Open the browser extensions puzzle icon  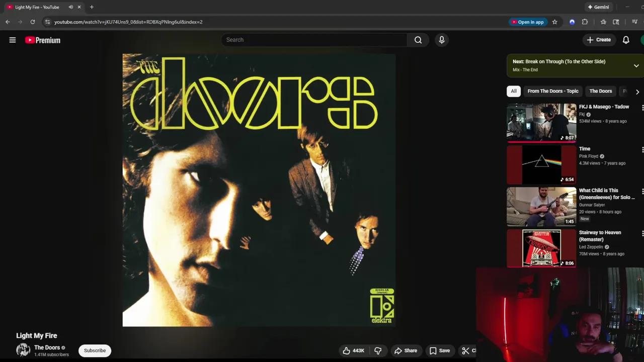tap(585, 22)
